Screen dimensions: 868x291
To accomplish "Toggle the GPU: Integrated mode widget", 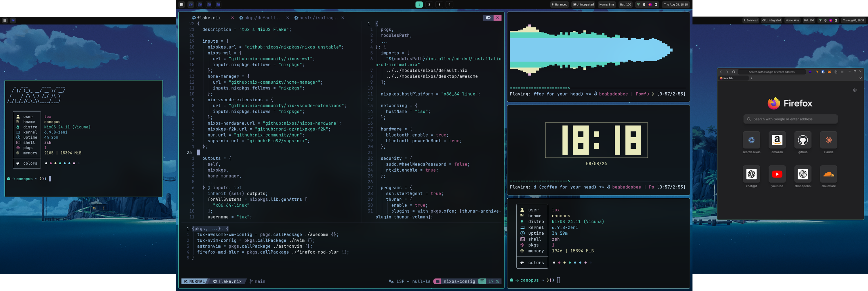I will coord(583,4).
